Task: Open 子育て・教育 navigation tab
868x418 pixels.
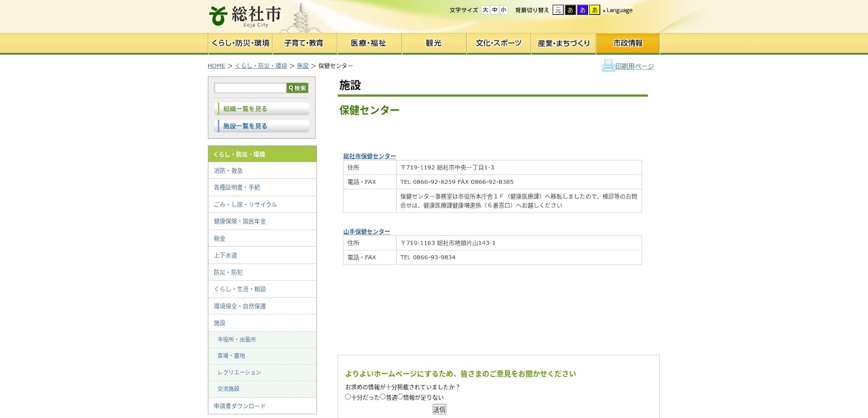Action: 304,43
